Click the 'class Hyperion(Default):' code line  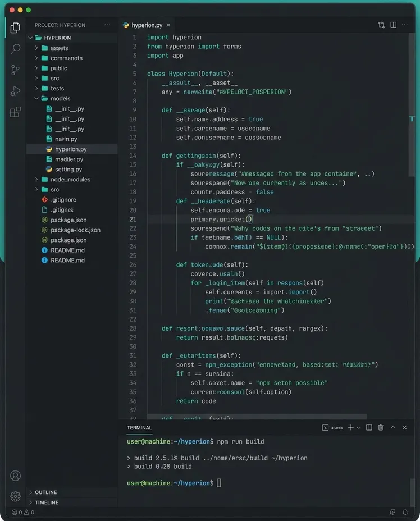(x=190, y=74)
